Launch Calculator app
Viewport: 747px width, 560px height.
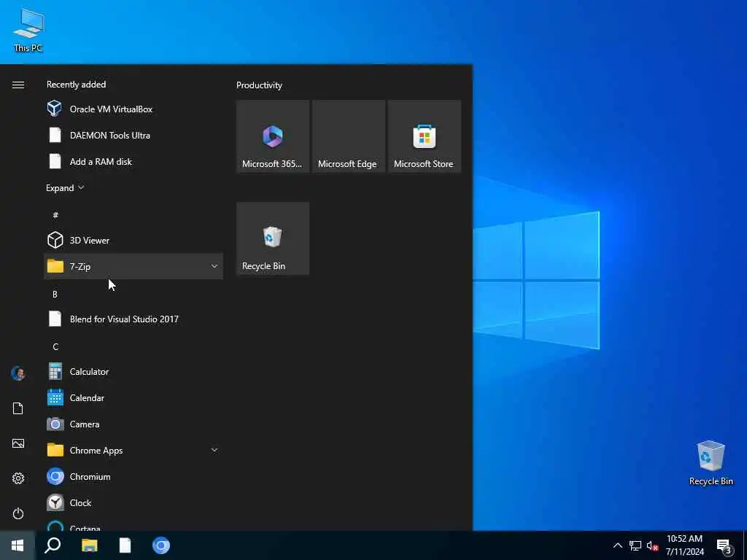point(133,371)
